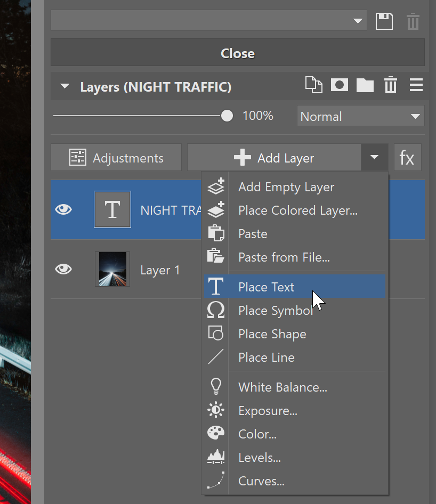Viewport: 436px width, 504px height.
Task: Open the Adjustments button
Action: [x=116, y=158]
